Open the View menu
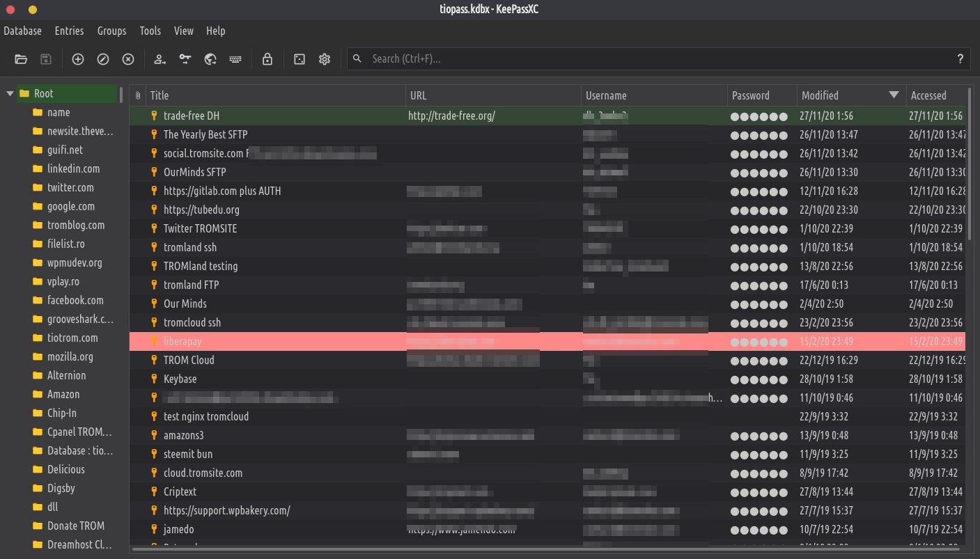Screen dimensions: 980x559 pyautogui.click(x=184, y=31)
